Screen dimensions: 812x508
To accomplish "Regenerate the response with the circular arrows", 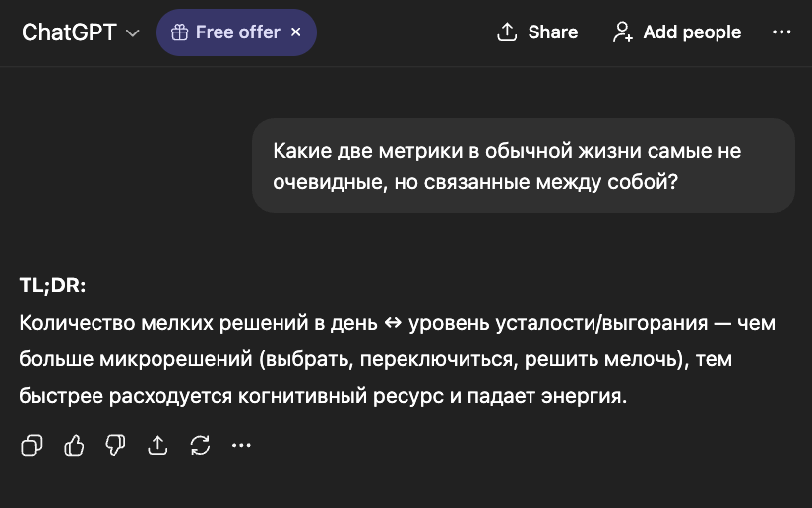I will coord(200,446).
